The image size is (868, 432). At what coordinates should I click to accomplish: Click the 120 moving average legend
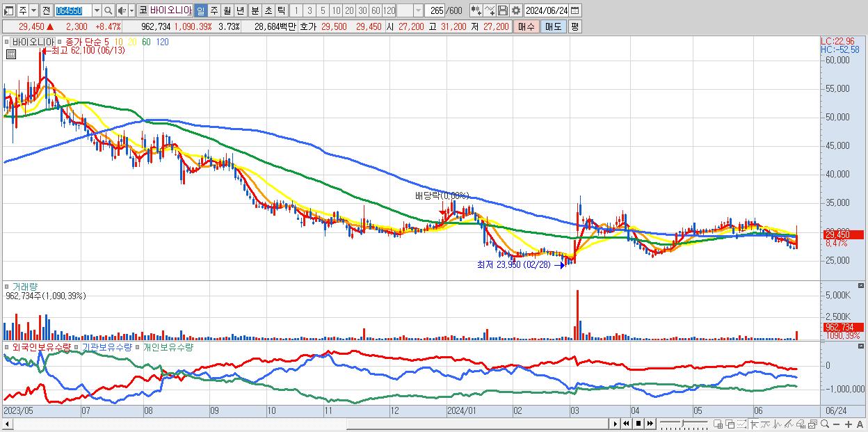click(x=162, y=42)
